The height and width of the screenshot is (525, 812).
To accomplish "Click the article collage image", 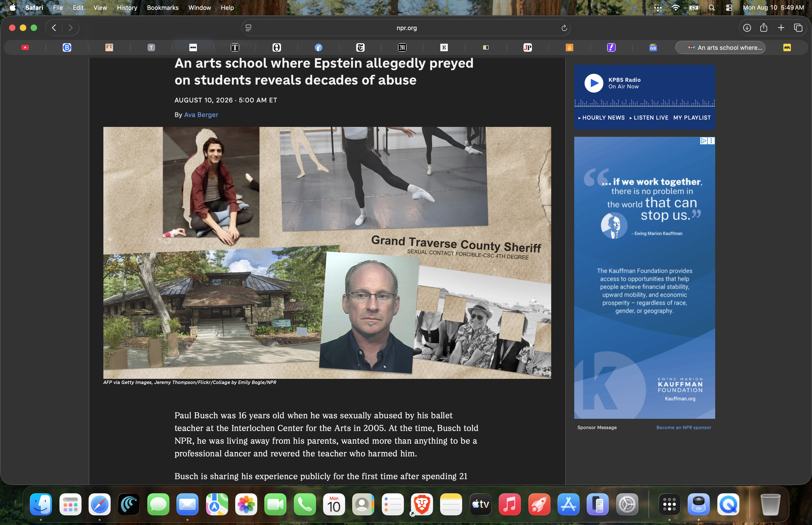I will click(327, 253).
